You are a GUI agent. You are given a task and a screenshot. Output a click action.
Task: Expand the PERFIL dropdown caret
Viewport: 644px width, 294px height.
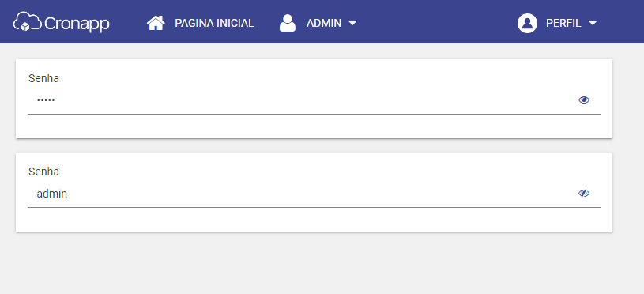pyautogui.click(x=593, y=24)
